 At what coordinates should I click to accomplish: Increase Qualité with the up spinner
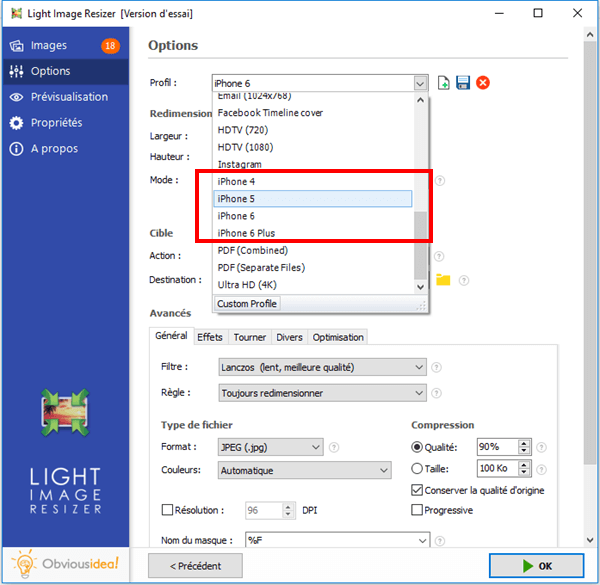coord(524,443)
